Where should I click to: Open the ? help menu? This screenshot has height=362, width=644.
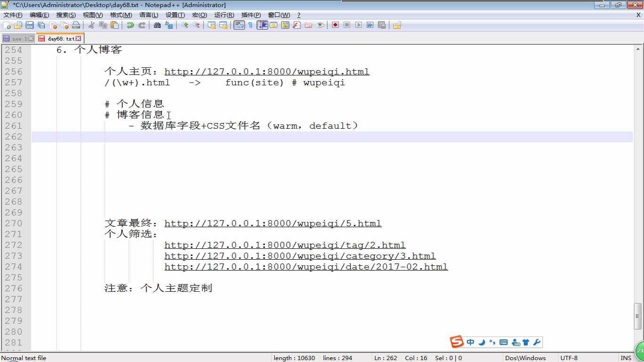(x=299, y=15)
